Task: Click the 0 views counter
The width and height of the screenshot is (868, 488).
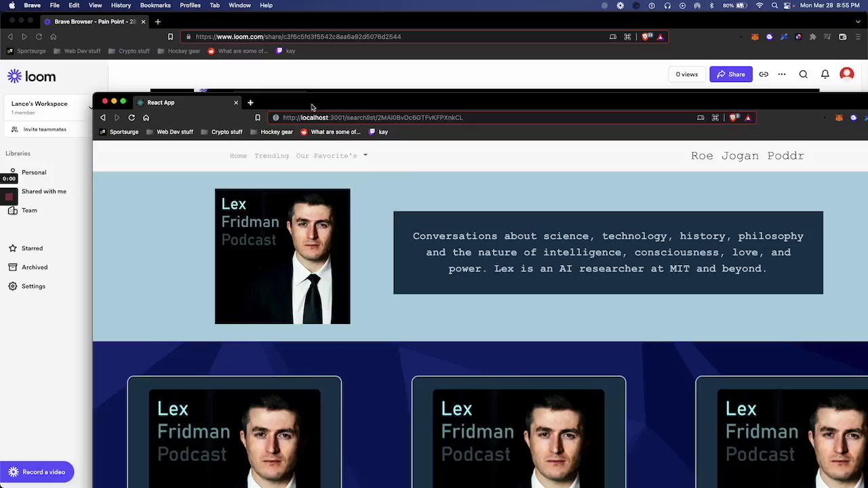Action: click(x=686, y=75)
